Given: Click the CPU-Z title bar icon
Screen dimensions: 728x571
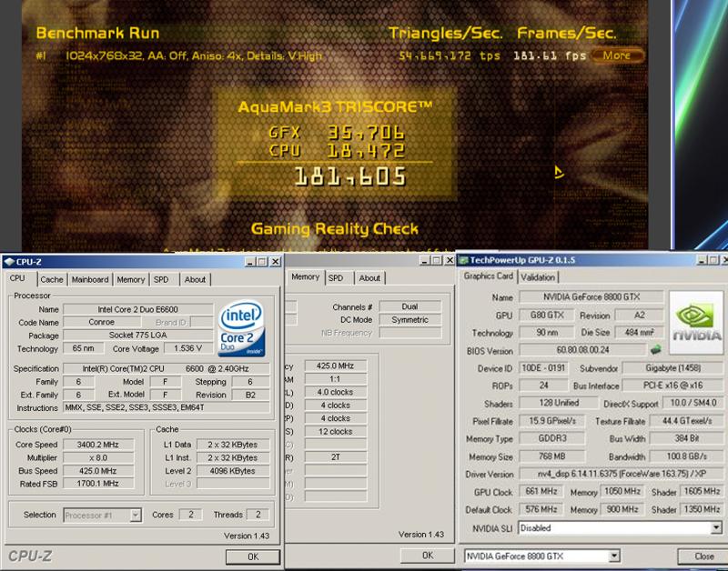Looking at the screenshot, I should click(9, 262).
